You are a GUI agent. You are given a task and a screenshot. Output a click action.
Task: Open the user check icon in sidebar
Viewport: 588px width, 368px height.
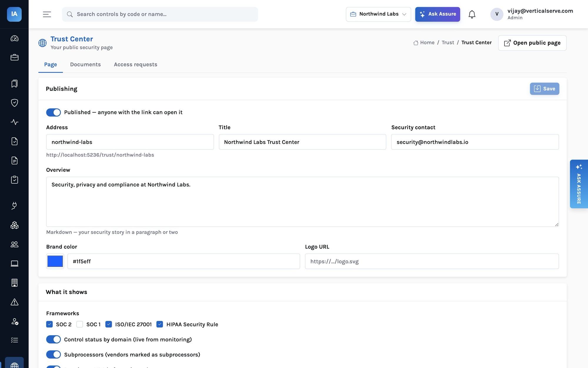14,321
